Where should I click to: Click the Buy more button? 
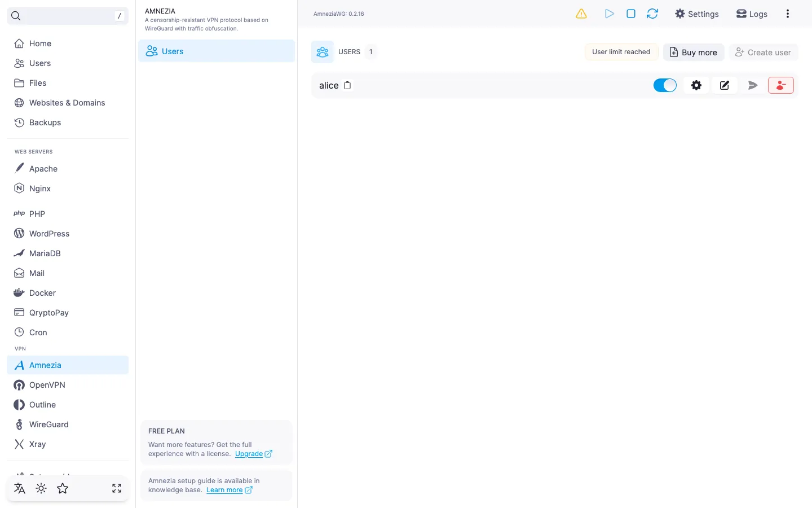694,52
